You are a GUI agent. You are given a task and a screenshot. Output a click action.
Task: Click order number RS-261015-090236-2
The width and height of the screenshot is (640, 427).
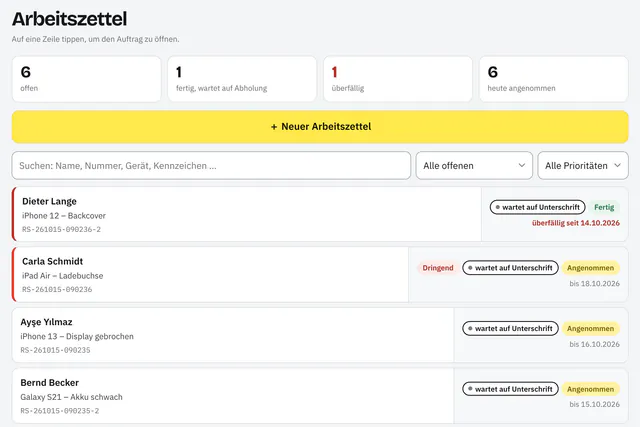[x=61, y=229]
